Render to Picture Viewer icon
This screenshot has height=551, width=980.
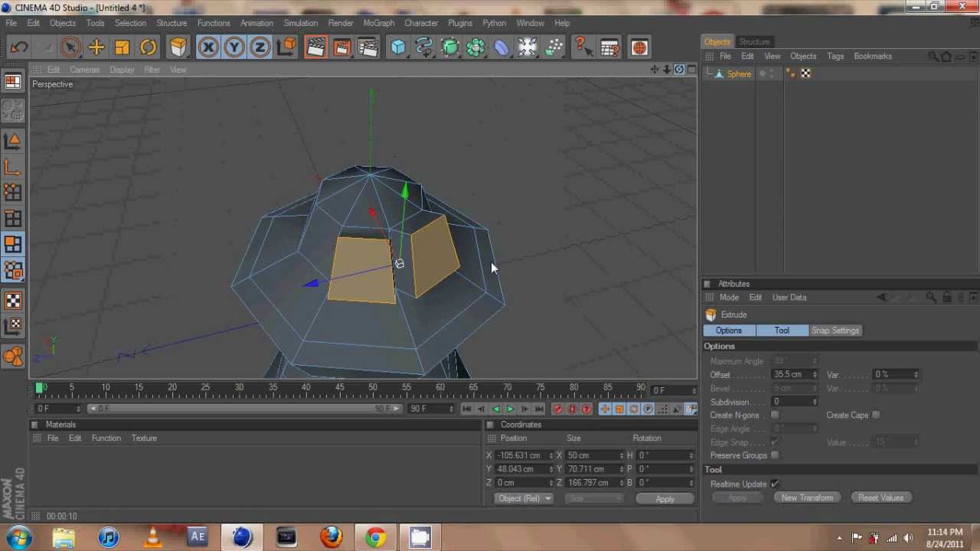pos(341,47)
